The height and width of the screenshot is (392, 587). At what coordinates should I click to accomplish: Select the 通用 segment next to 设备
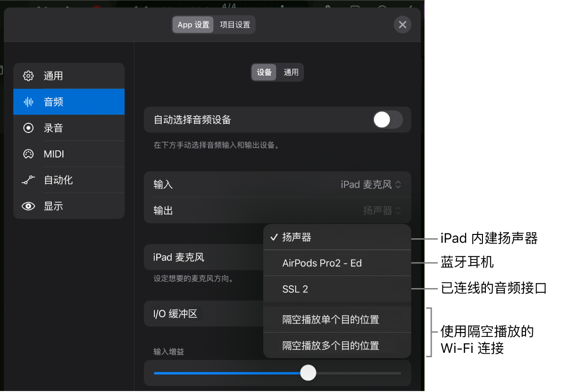[x=291, y=73]
